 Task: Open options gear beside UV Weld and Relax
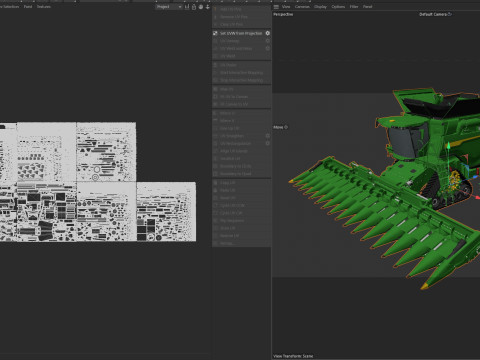click(x=268, y=48)
